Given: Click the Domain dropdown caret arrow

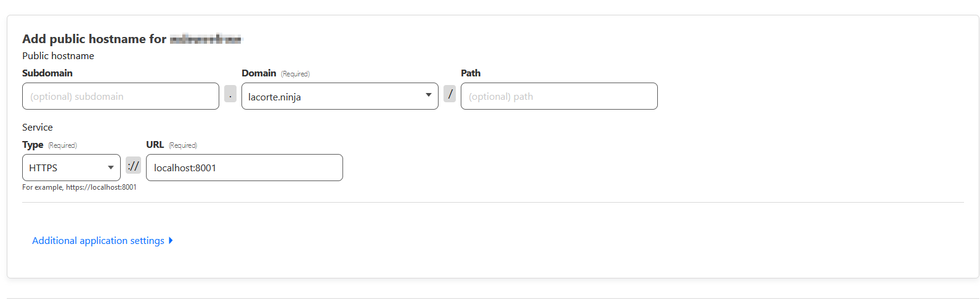Looking at the screenshot, I should tap(428, 95).
